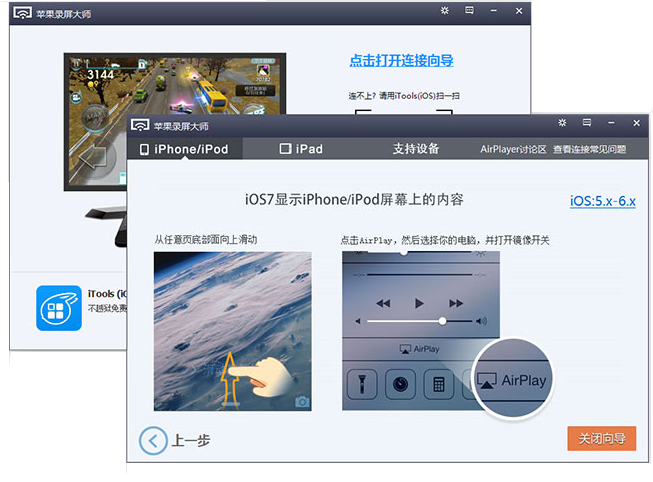Click flashlight icon in control center image
This screenshot has width=653, height=482.
[362, 384]
